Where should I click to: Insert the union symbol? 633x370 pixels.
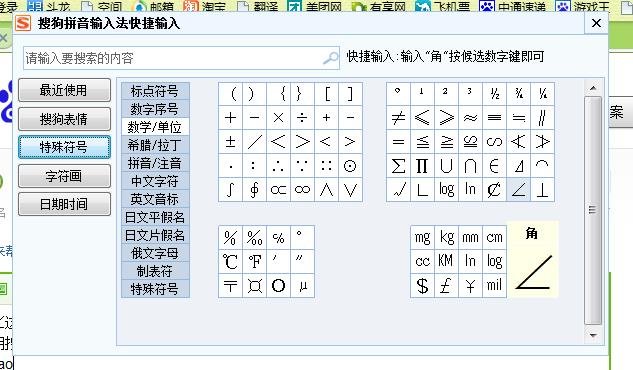pyautogui.click(x=446, y=166)
